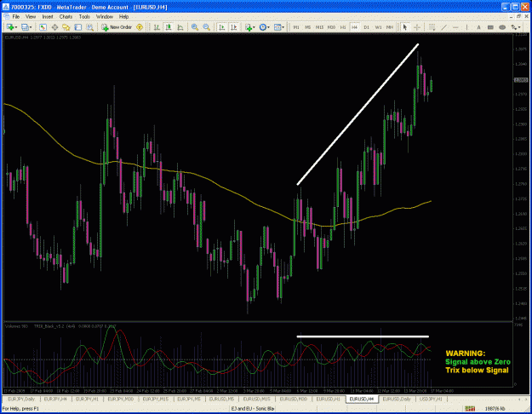The image size is (532, 414).
Task: Open the Help menu
Action: (x=123, y=17)
